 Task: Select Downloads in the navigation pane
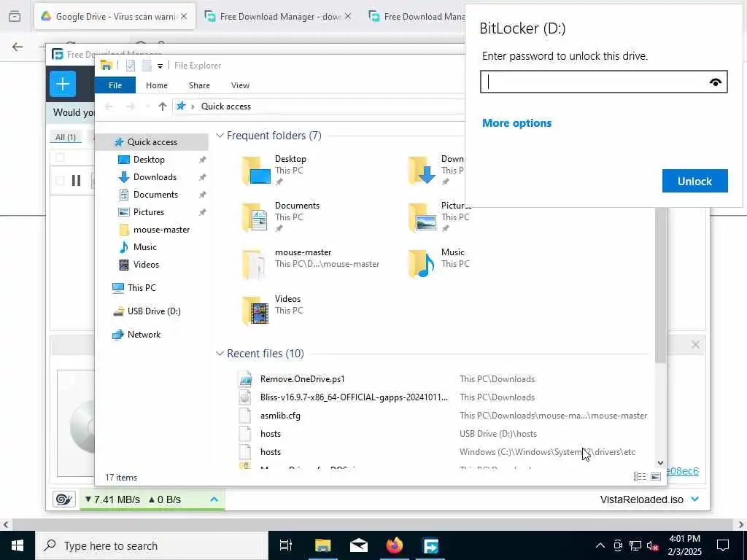[155, 177]
